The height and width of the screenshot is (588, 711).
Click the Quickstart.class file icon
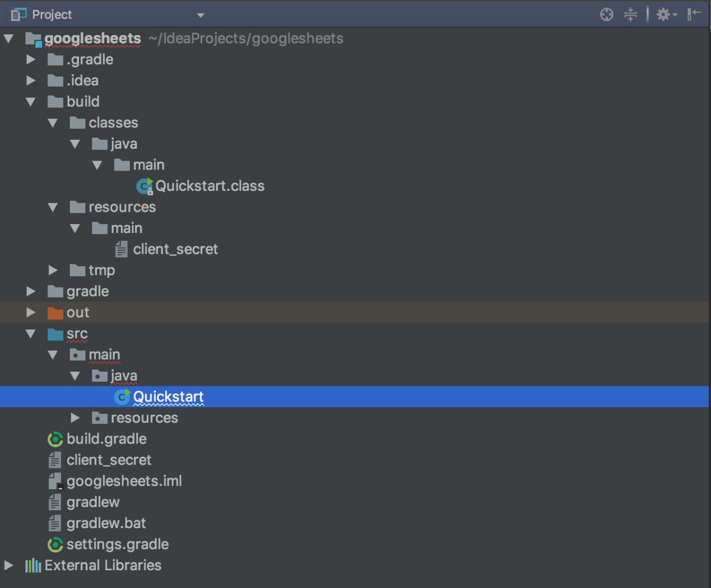[145, 186]
